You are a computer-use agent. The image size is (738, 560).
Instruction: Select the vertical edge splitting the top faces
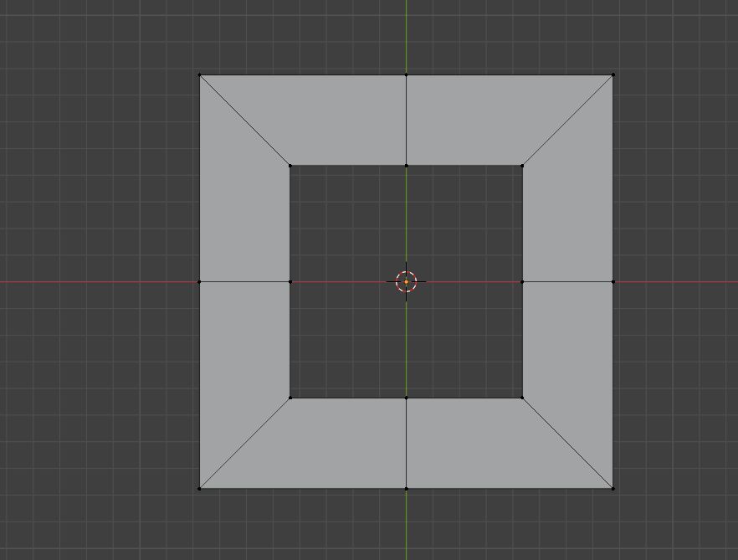coord(406,120)
